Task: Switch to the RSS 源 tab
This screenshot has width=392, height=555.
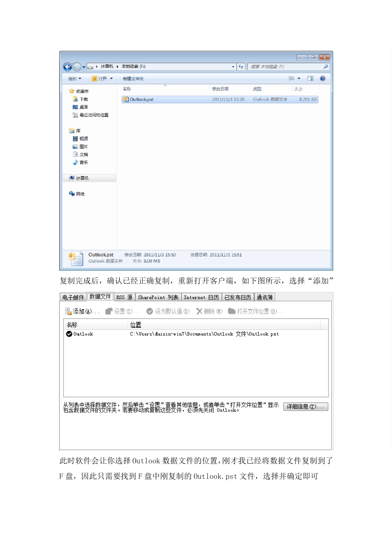Action: [124, 297]
